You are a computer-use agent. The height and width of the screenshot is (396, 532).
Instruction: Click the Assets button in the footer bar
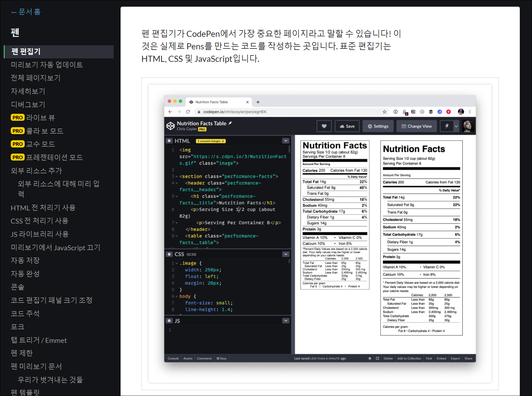click(x=188, y=359)
